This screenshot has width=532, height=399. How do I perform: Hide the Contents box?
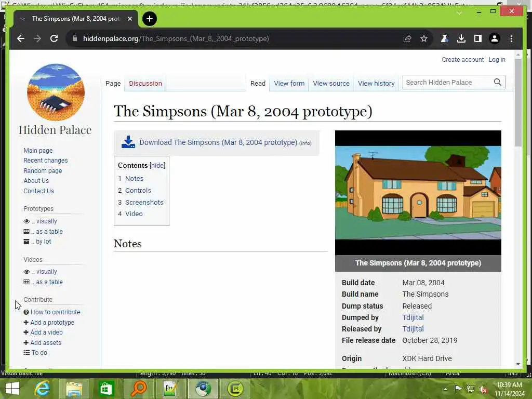(157, 166)
